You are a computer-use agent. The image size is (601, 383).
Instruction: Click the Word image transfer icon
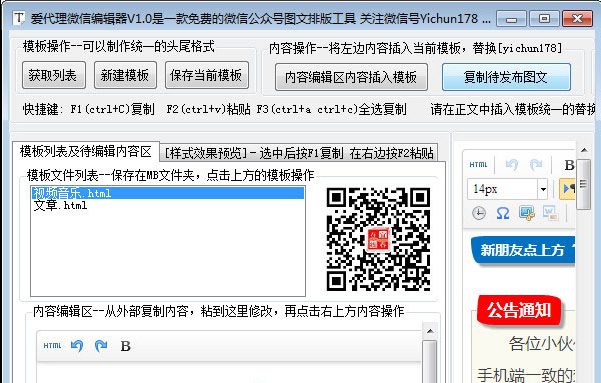click(x=550, y=213)
